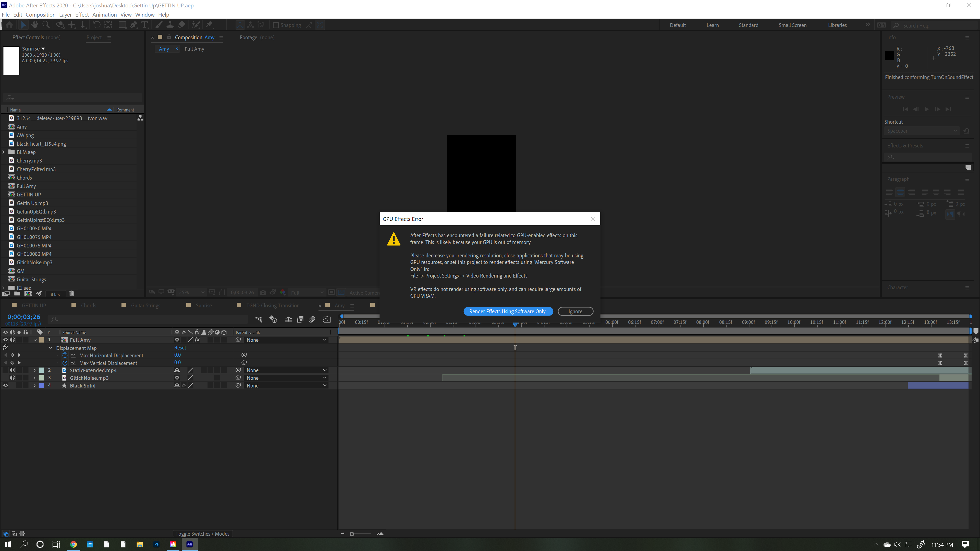Viewport: 980px width, 551px height.
Task: Select Cherry.mp3 in the Project panel
Action: tap(29, 160)
